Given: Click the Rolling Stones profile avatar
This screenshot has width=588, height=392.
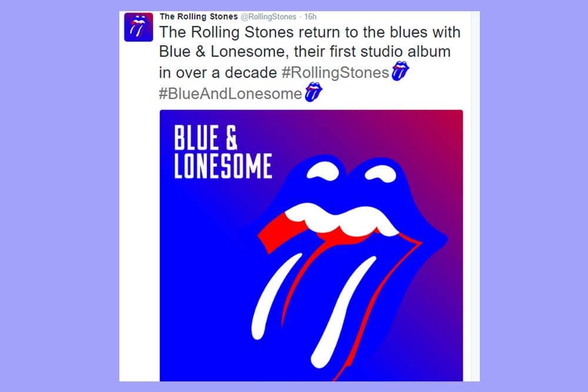Looking at the screenshot, I should 139,27.
